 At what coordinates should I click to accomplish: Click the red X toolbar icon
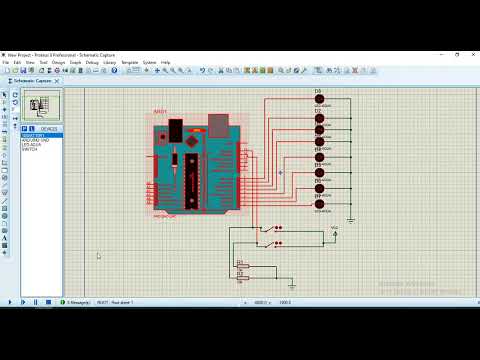pos(355,70)
